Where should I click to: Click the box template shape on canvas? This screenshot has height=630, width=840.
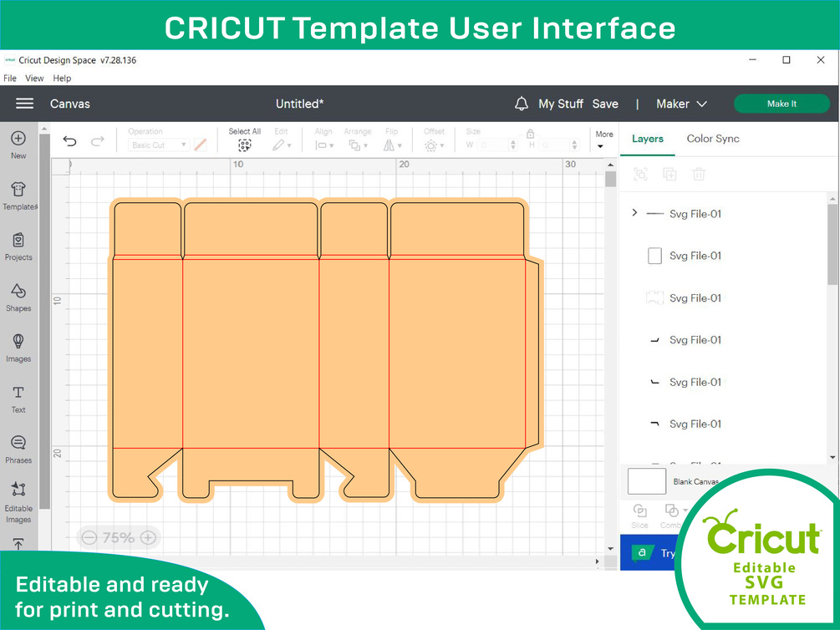tap(326, 351)
